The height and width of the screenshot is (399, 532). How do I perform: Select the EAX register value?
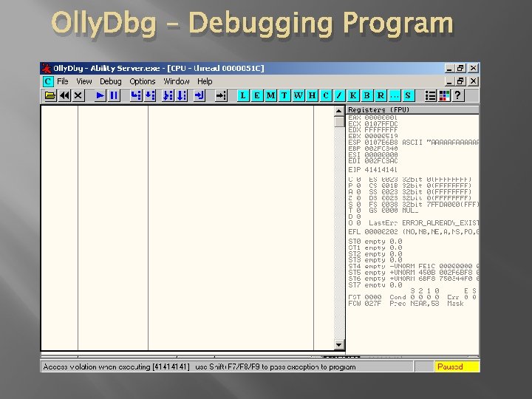point(381,117)
